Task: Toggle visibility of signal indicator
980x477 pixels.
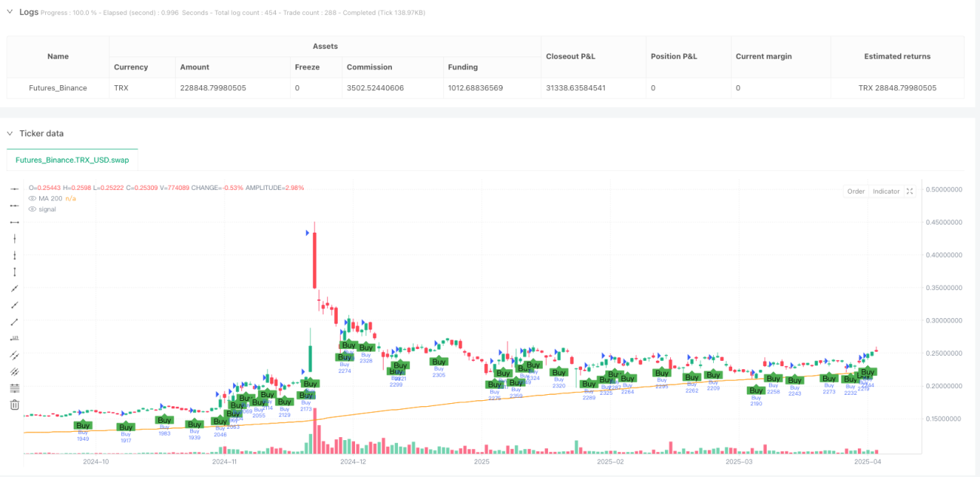Action: 32,209
